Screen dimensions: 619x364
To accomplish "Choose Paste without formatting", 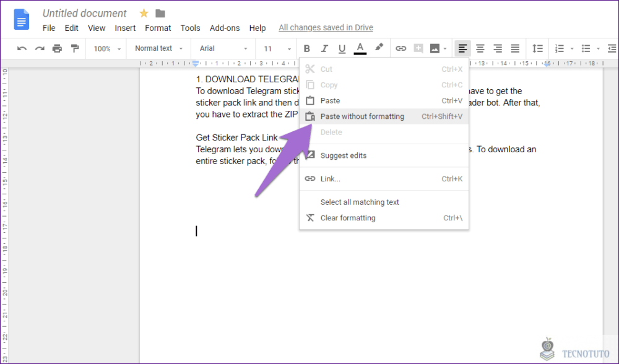I will pyautogui.click(x=384, y=116).
